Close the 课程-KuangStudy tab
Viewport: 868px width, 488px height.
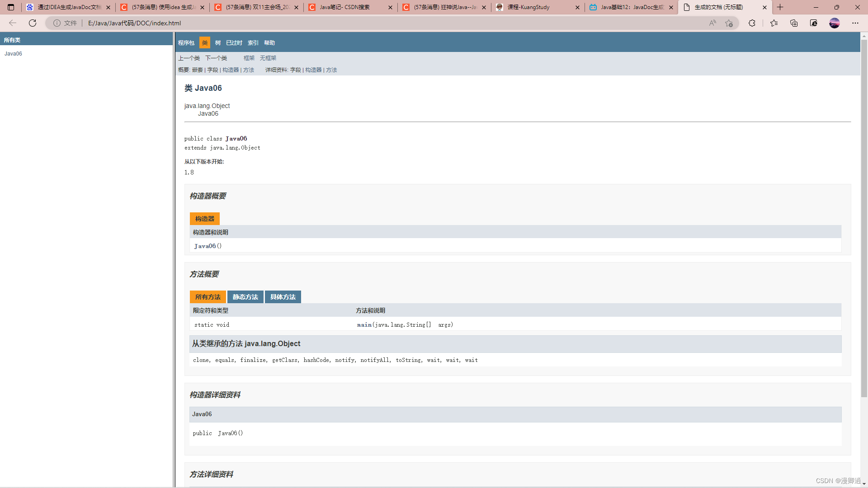tap(577, 7)
